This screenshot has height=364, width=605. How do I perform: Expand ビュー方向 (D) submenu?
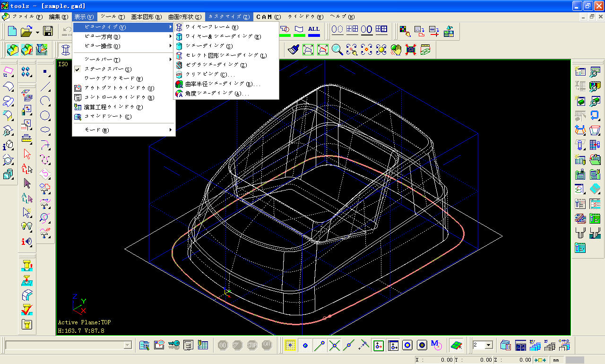point(124,36)
